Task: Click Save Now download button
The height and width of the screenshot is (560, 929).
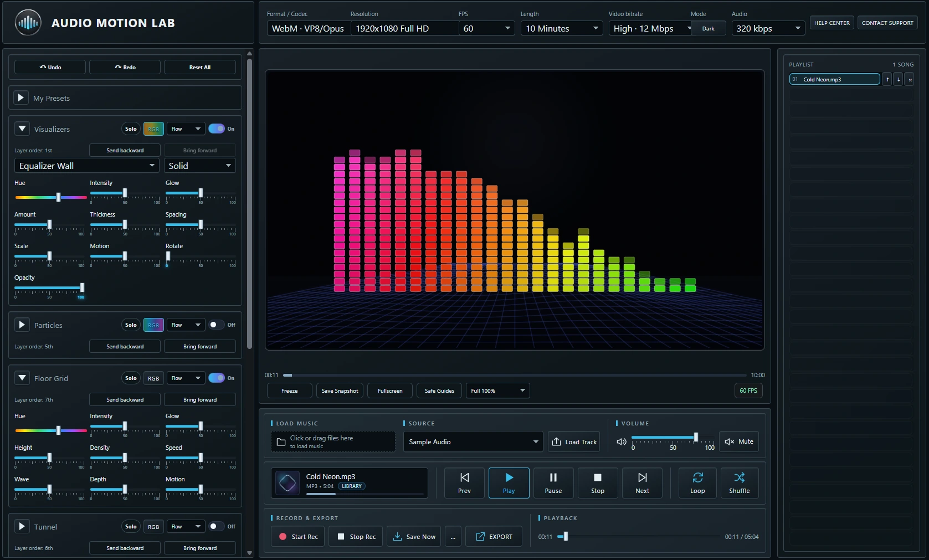Action: tap(414, 536)
